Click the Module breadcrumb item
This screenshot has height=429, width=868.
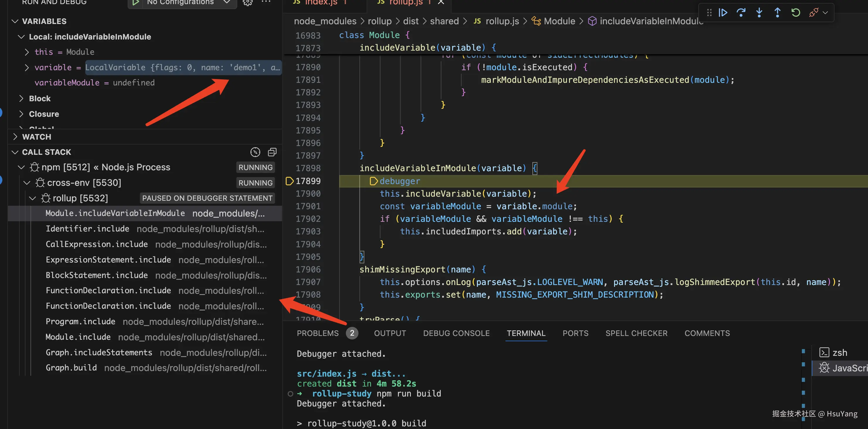click(x=559, y=21)
